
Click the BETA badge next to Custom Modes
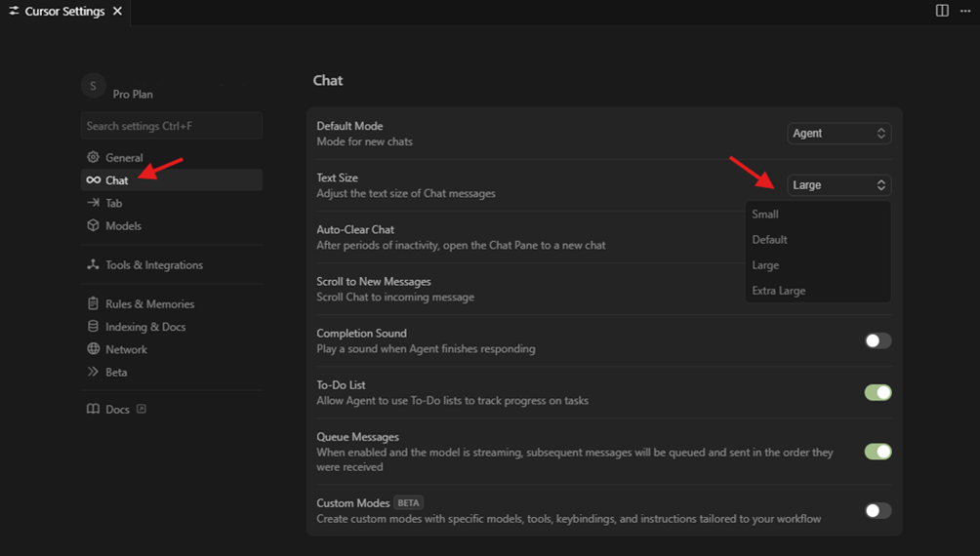click(x=408, y=503)
